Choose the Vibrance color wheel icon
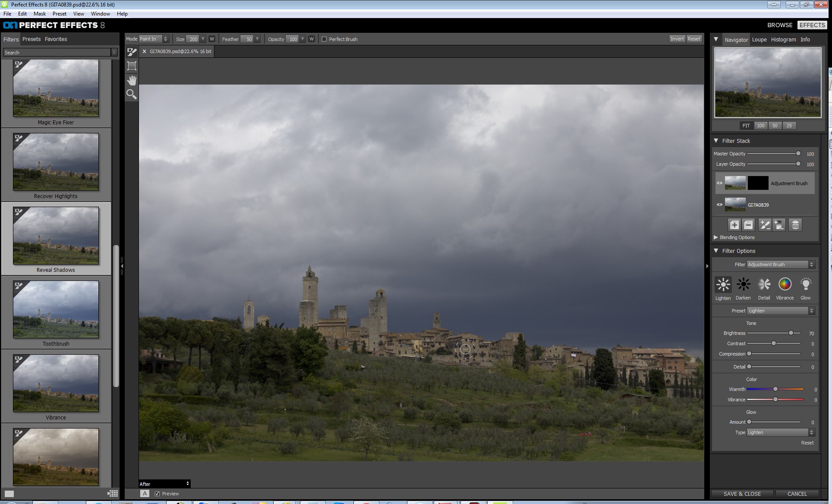Viewport: 832px width, 504px height. [785, 285]
